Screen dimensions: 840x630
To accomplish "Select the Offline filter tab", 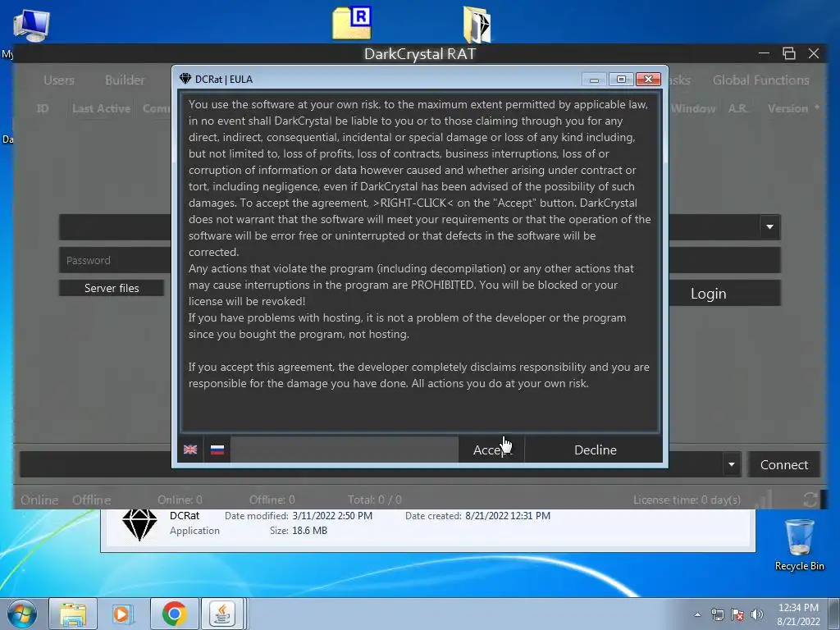I will point(92,500).
